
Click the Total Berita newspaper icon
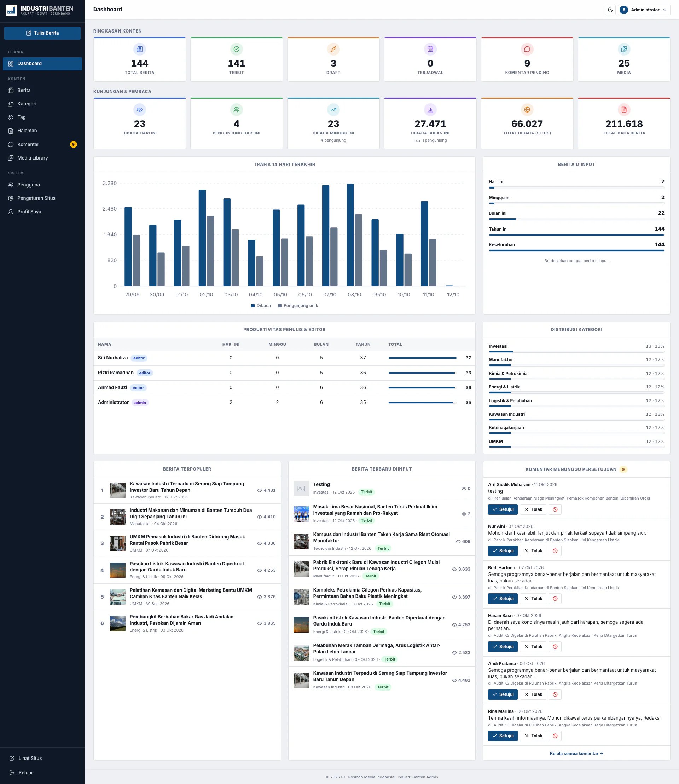click(x=139, y=49)
